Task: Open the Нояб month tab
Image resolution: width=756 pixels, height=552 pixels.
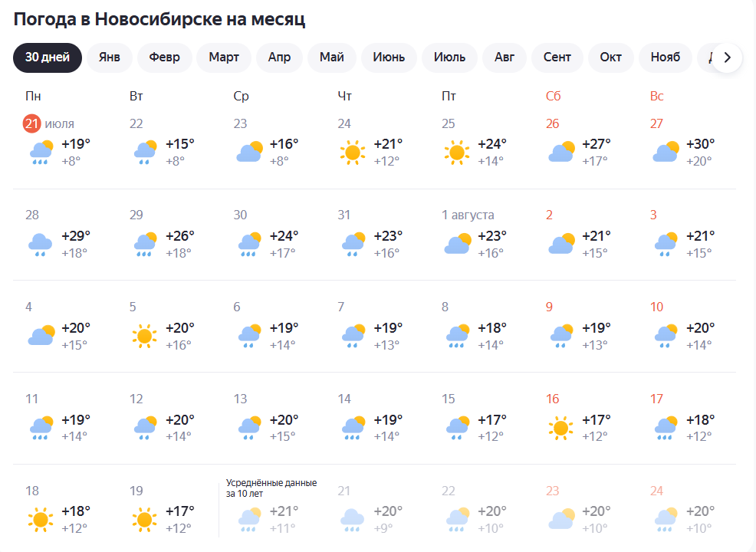Action: pyautogui.click(x=666, y=58)
